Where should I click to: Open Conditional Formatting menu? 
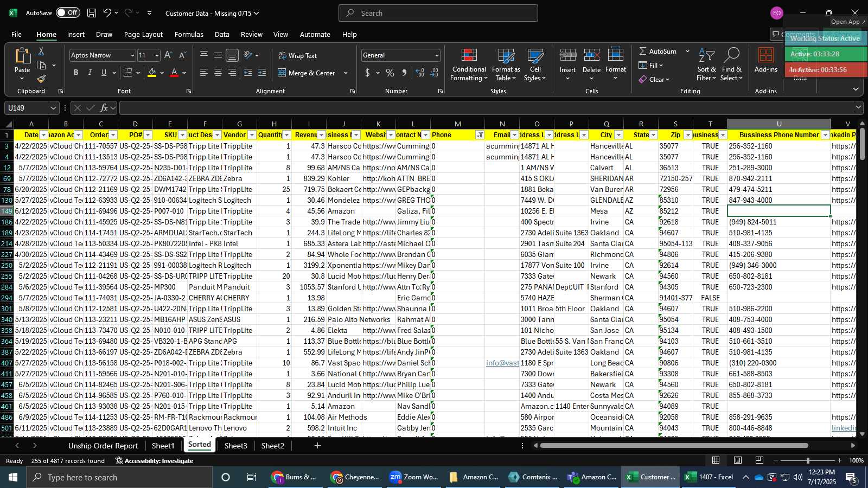[469, 65]
